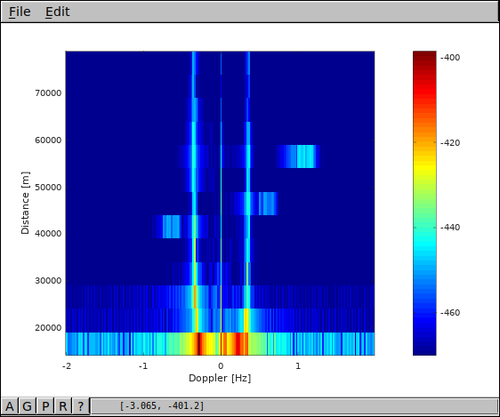
Task: Click the blue echo patch left of -0.5 Hz
Action: click(x=171, y=227)
